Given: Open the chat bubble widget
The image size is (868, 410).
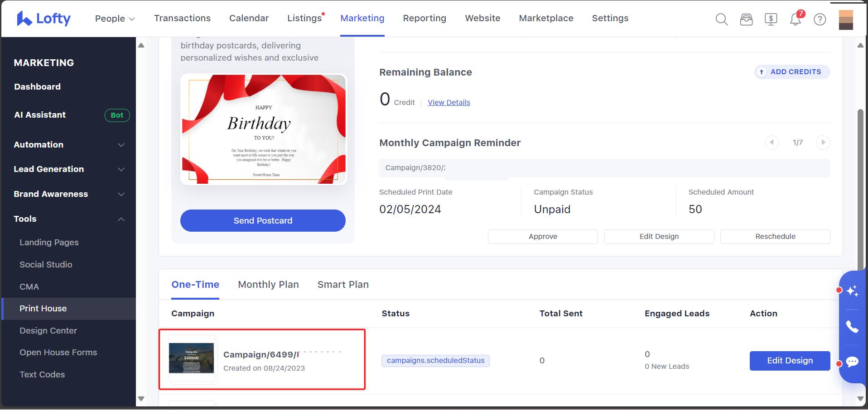Looking at the screenshot, I should [x=852, y=362].
